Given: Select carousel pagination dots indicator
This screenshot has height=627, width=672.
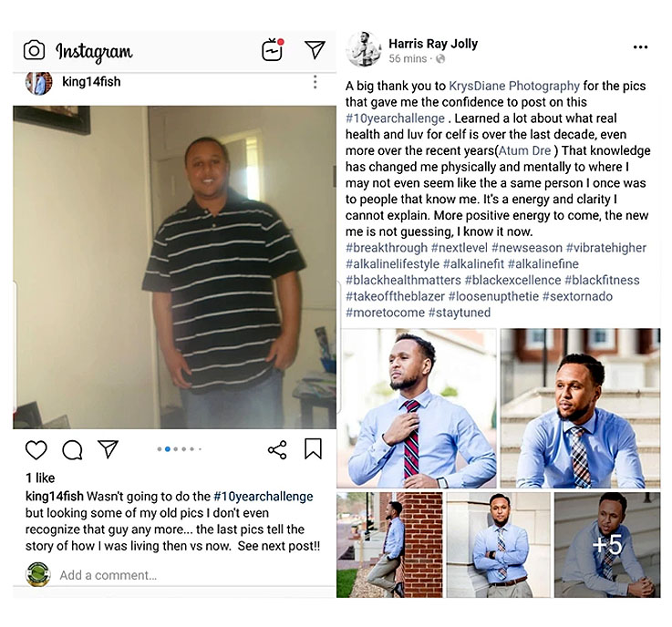Looking at the screenshot, I should [180, 449].
